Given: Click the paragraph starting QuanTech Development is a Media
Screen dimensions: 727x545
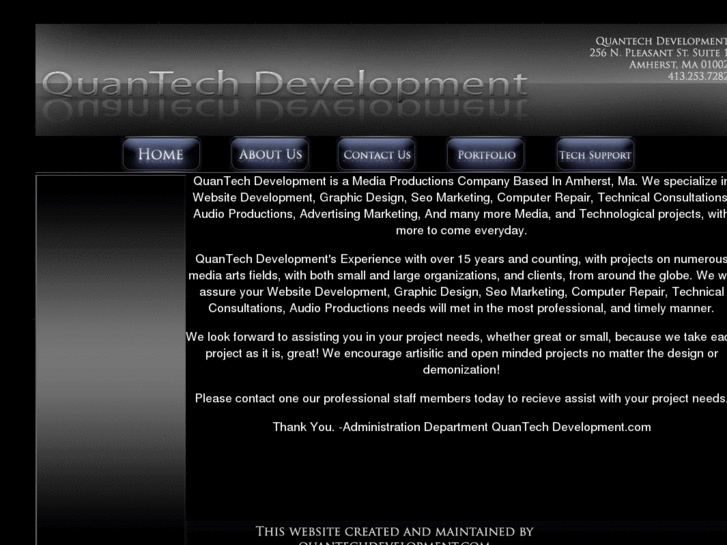Looking at the screenshot, I should [459, 205].
